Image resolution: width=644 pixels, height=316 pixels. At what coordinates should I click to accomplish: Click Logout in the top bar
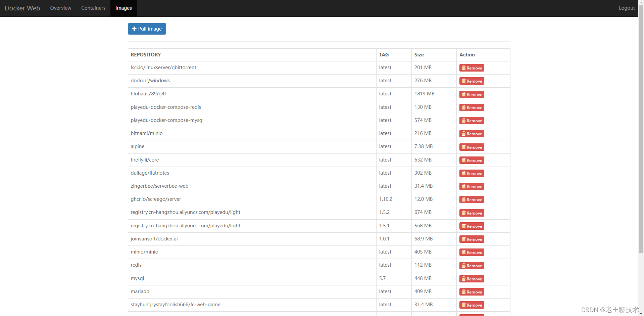(626, 8)
